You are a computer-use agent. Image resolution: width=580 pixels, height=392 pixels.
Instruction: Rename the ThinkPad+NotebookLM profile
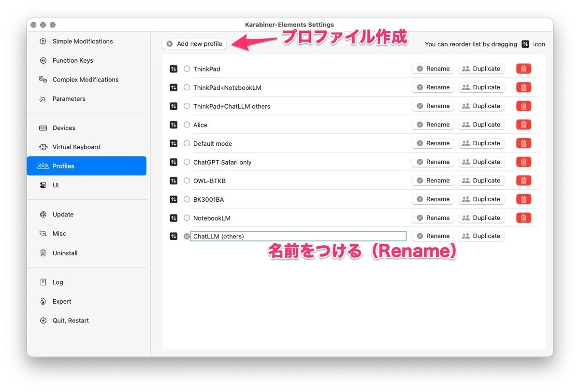pos(433,87)
